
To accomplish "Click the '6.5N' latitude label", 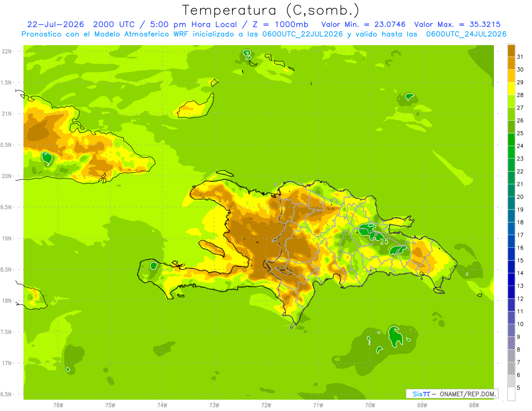I will click(7, 394).
